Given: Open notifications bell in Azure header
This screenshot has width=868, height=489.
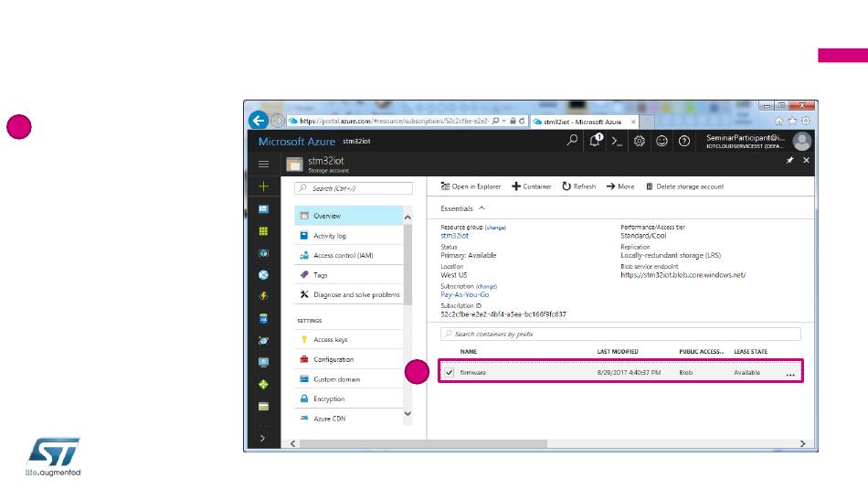Looking at the screenshot, I should click(x=595, y=141).
